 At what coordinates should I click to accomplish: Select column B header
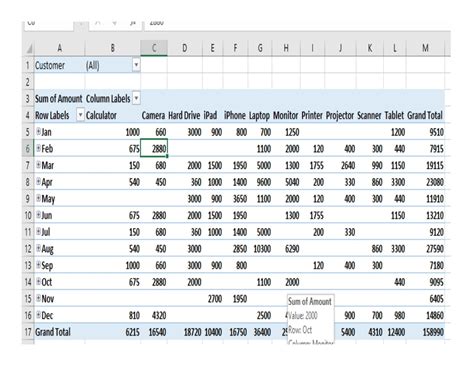tap(113, 48)
